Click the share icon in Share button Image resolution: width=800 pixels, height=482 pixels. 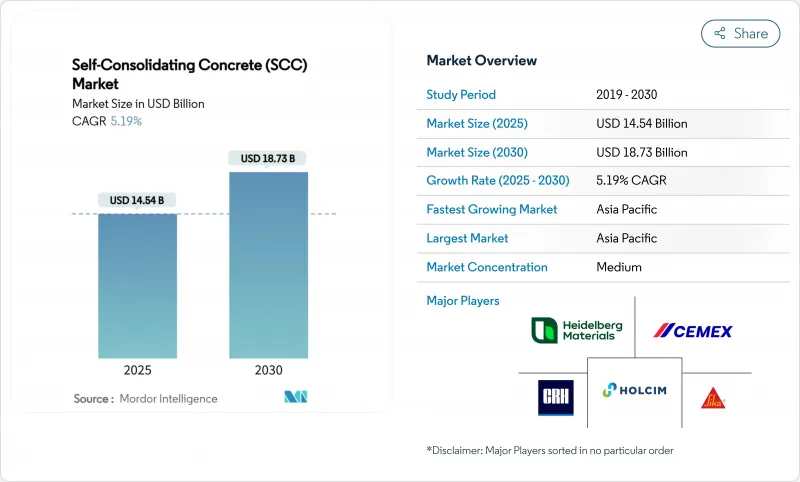point(719,33)
